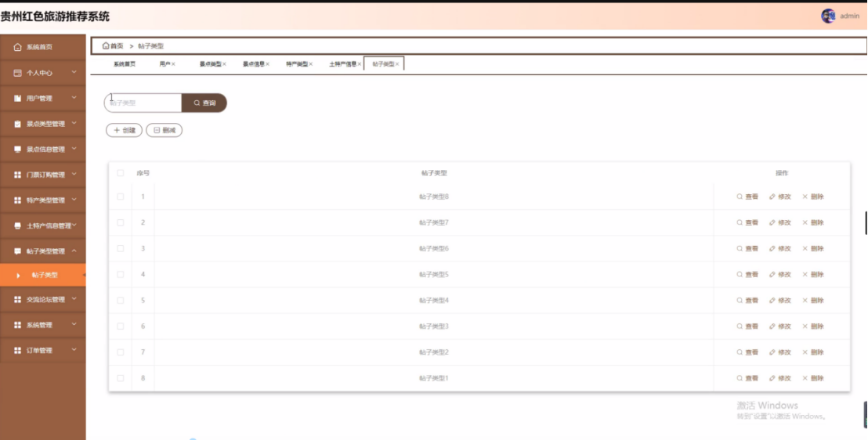Click the 特产类型管理 grid icon
The image size is (868, 440).
[18, 200]
